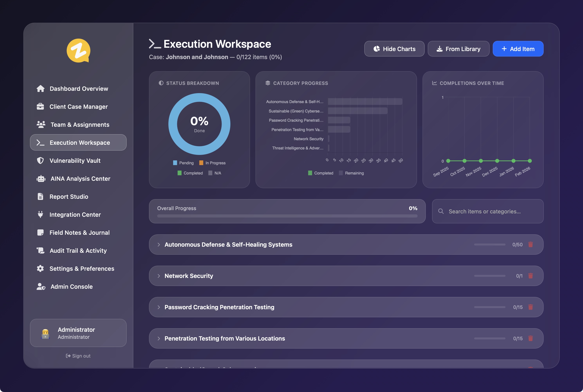This screenshot has width=583, height=392.
Task: Toggle the Pending legend in Status Breakdown
Action: click(x=183, y=163)
